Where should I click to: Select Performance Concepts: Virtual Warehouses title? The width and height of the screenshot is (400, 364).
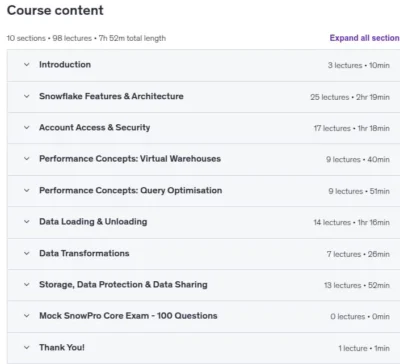coord(130,159)
